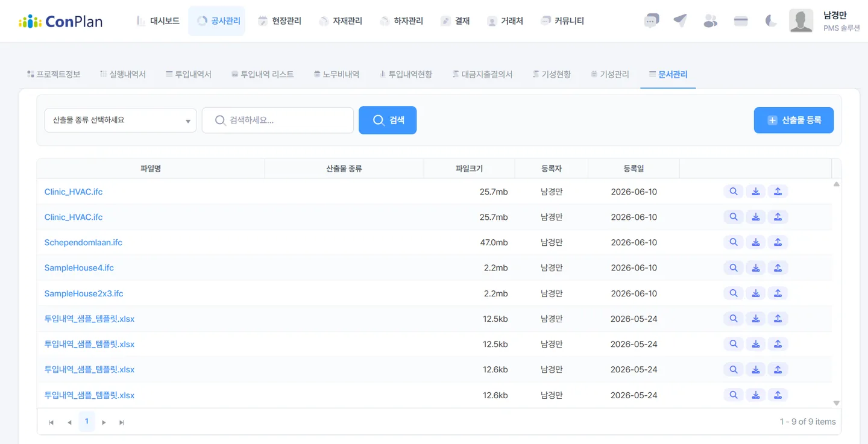Click the 산출물 등록 button
The image size is (868, 444).
794,120
